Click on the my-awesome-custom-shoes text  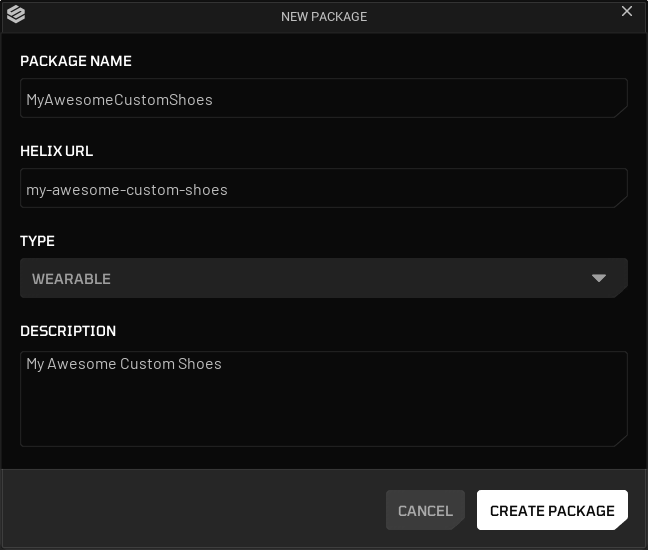pyautogui.click(x=127, y=190)
